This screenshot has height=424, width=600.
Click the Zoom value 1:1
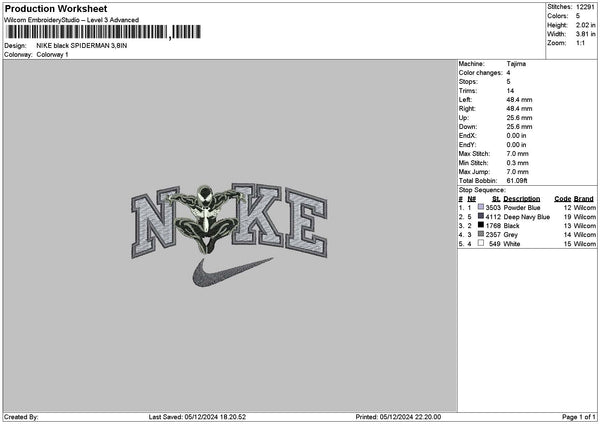point(580,43)
